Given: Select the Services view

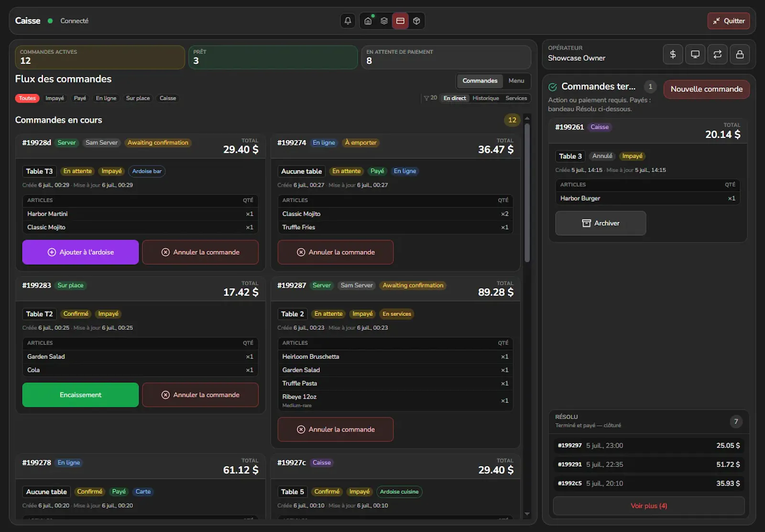Looking at the screenshot, I should [x=516, y=98].
